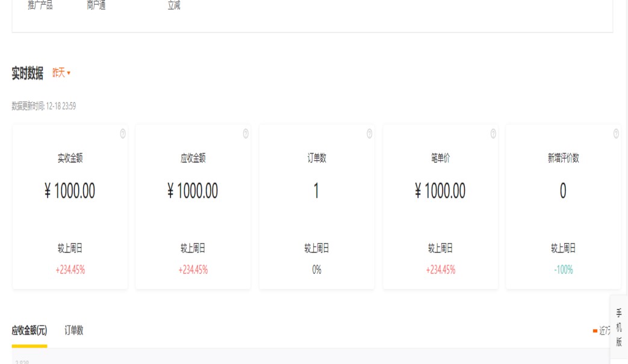Switch to the 订单数 chart tab
The width and height of the screenshot is (628, 364).
[x=74, y=330]
